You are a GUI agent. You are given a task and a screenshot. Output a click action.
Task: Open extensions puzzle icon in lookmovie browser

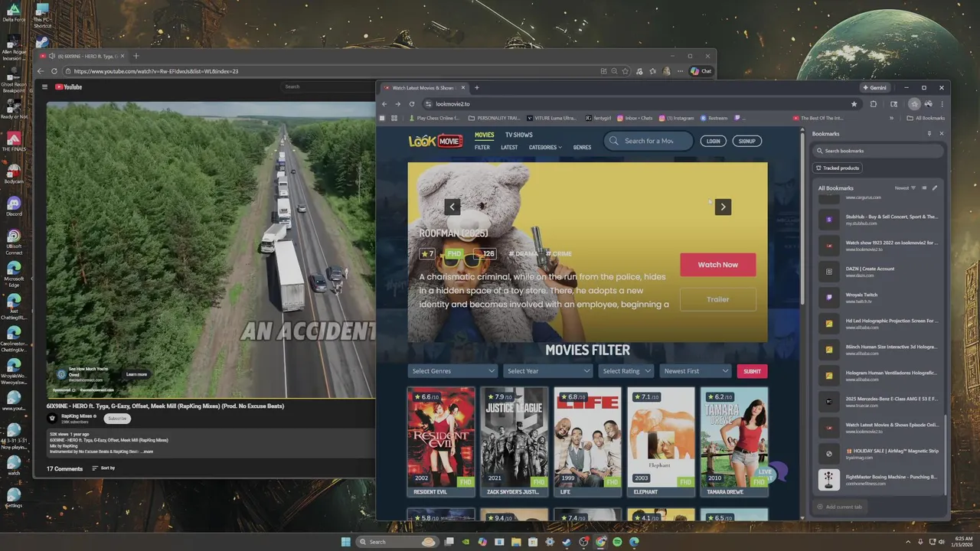coord(873,104)
